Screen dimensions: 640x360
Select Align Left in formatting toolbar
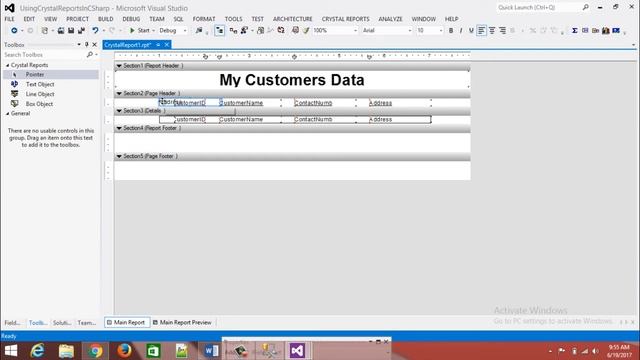482,31
